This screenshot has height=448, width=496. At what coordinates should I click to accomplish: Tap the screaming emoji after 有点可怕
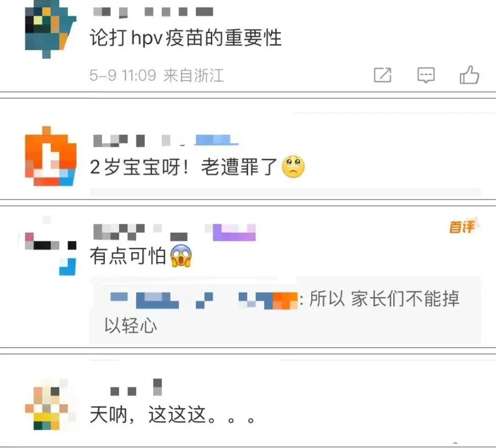[x=181, y=256]
